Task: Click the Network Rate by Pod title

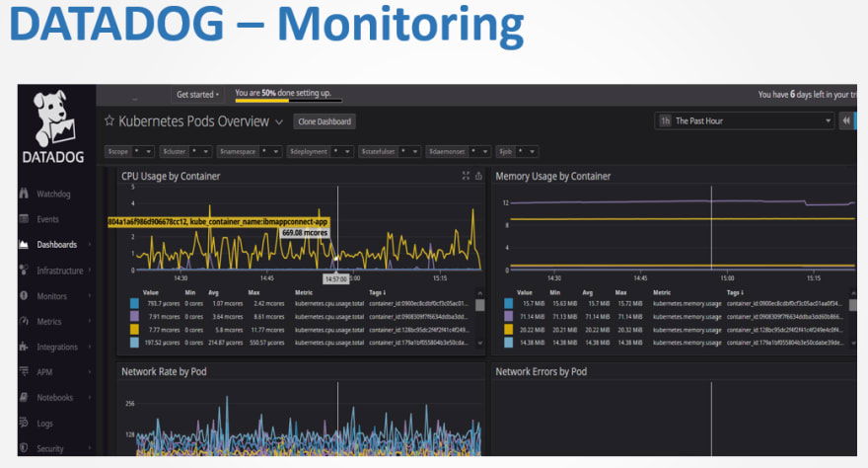Action: [164, 371]
